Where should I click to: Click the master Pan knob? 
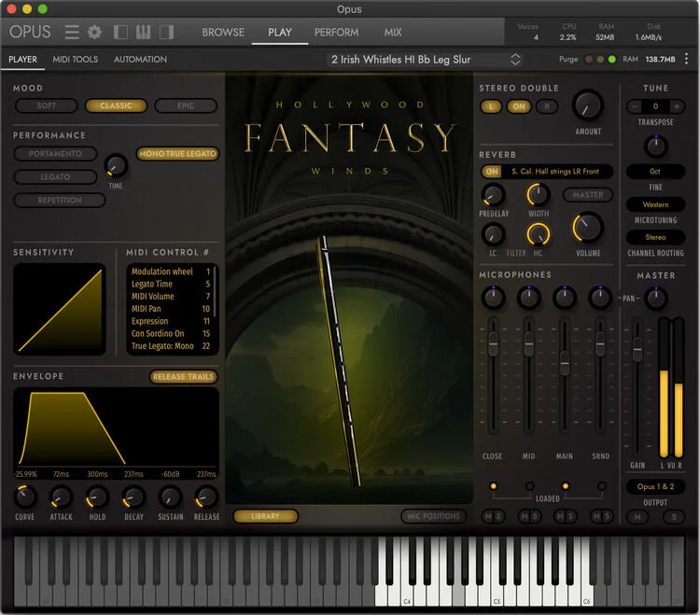(655, 299)
